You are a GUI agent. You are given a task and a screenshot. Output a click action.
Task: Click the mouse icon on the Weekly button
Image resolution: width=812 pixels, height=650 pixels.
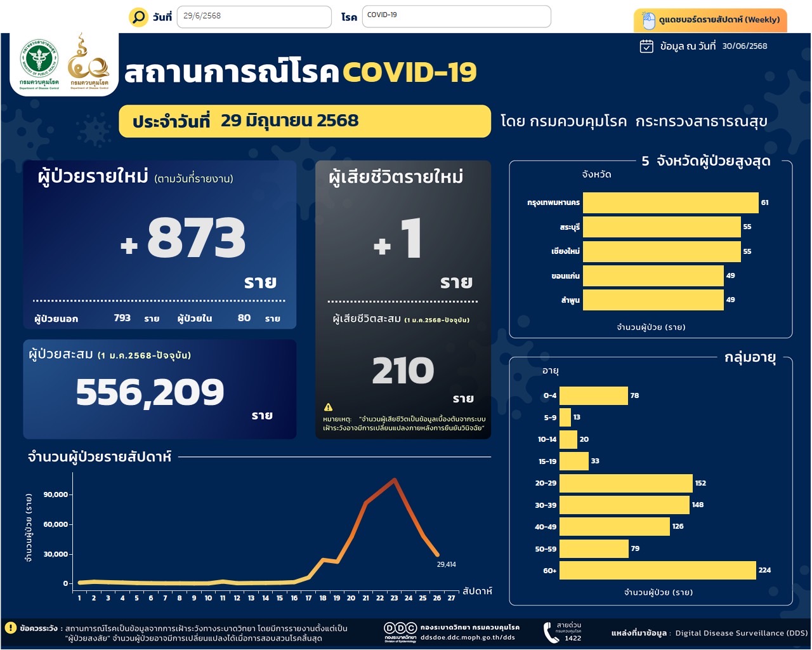point(648,20)
